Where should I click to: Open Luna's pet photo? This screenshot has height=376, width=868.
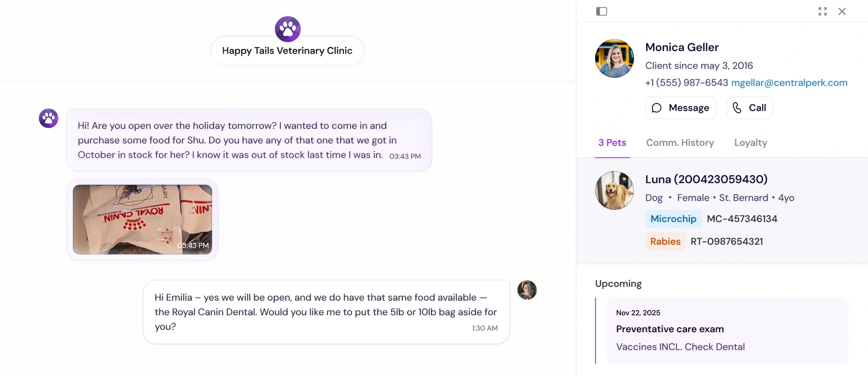[x=614, y=190]
